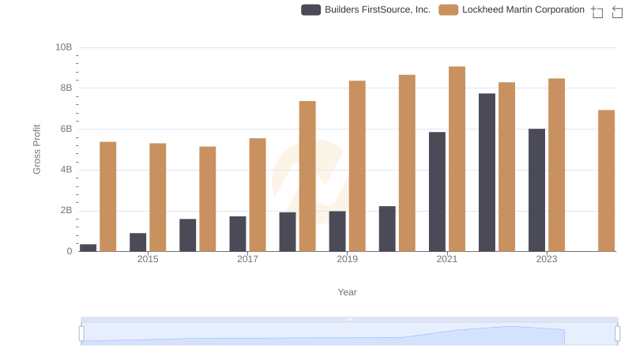Click the Gross Profit axis title
Screen dimensions: 632x364
tap(36, 149)
